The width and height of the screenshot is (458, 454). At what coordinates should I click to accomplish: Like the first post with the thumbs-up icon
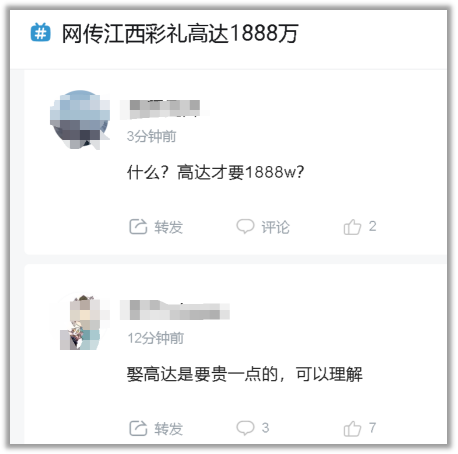pyautogui.click(x=352, y=227)
